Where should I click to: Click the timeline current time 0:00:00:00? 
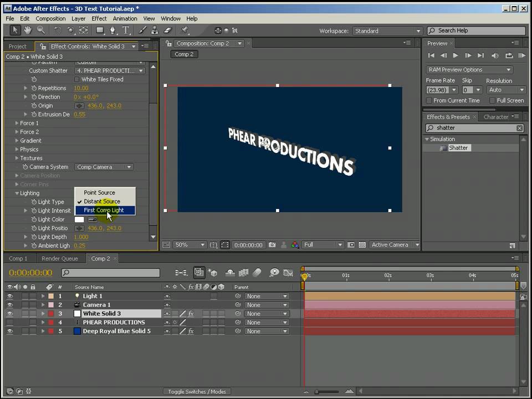point(30,273)
